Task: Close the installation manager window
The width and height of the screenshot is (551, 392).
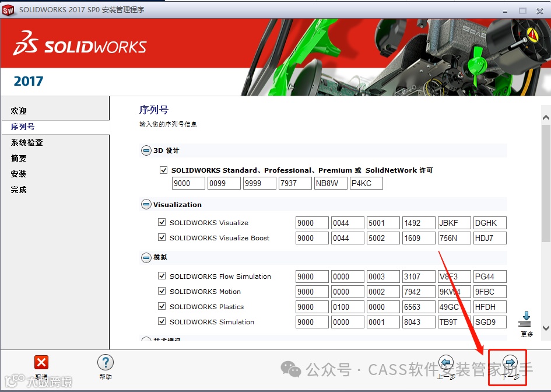Action: coord(540,11)
